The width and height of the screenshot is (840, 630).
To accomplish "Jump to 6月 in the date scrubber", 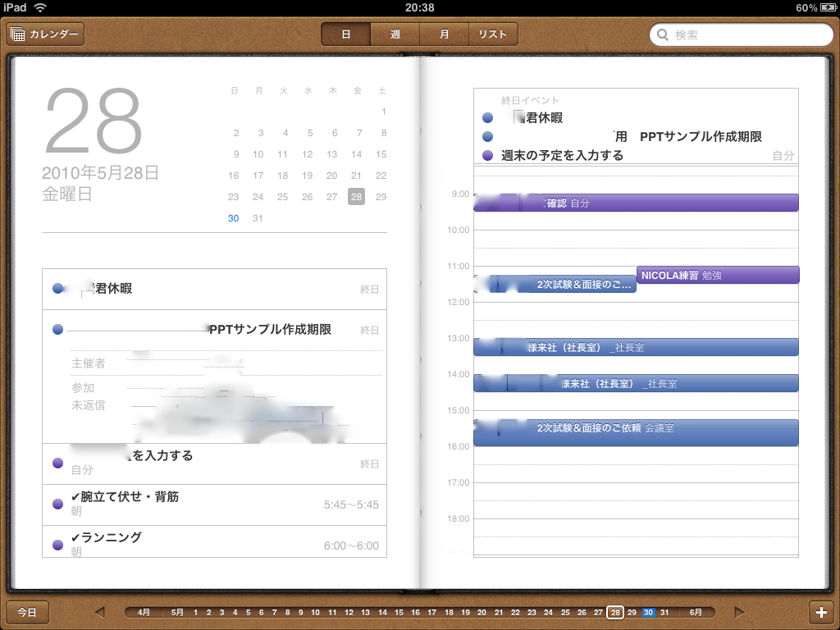I will 696,612.
